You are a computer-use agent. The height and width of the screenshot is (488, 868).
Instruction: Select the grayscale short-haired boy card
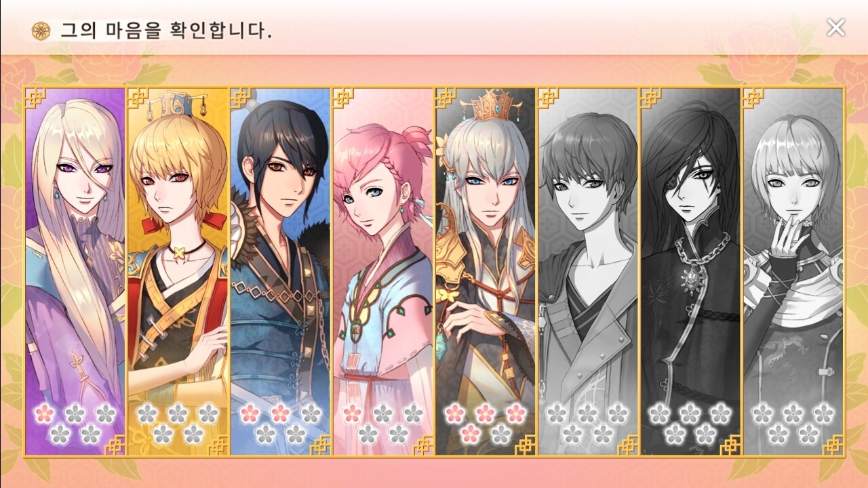588,271
